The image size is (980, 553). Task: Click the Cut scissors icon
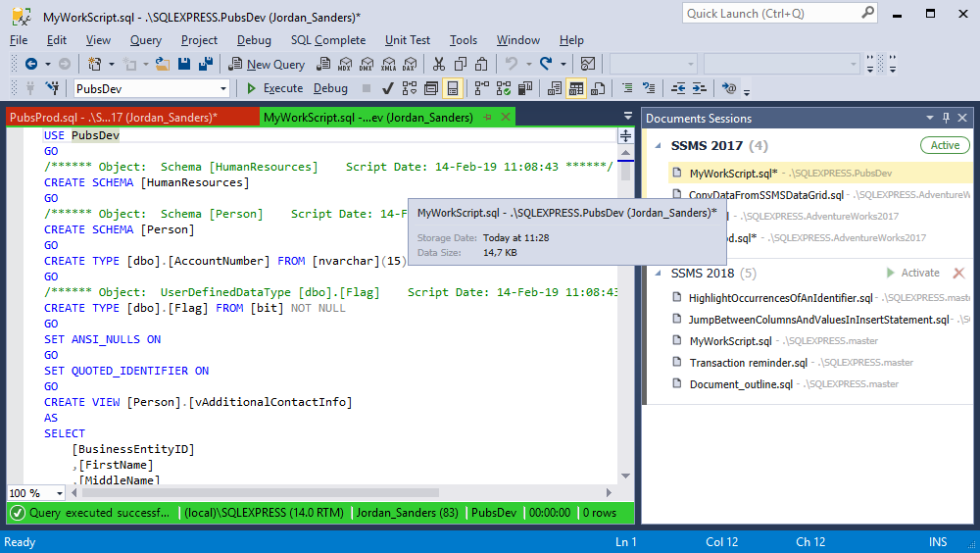pyautogui.click(x=439, y=64)
